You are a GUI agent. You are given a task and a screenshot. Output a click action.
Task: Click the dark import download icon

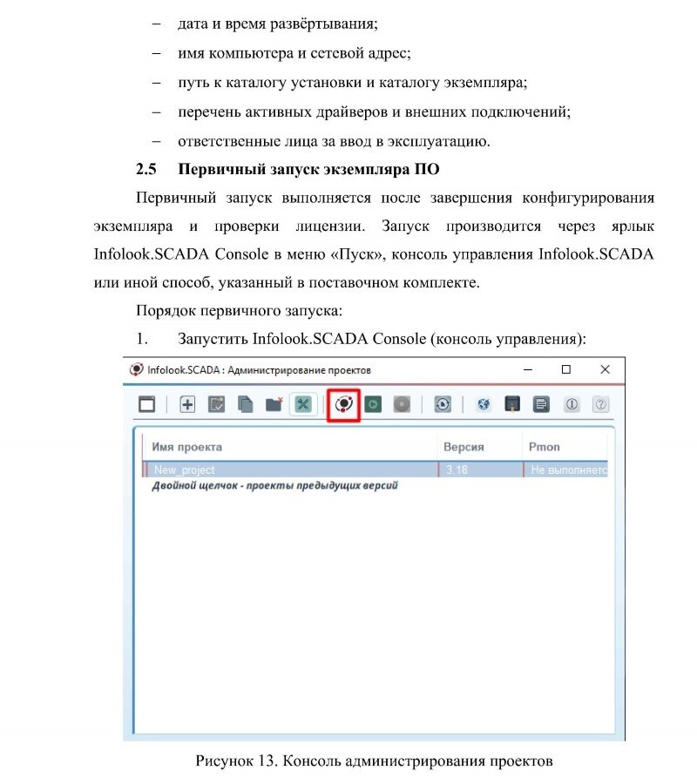click(x=512, y=404)
